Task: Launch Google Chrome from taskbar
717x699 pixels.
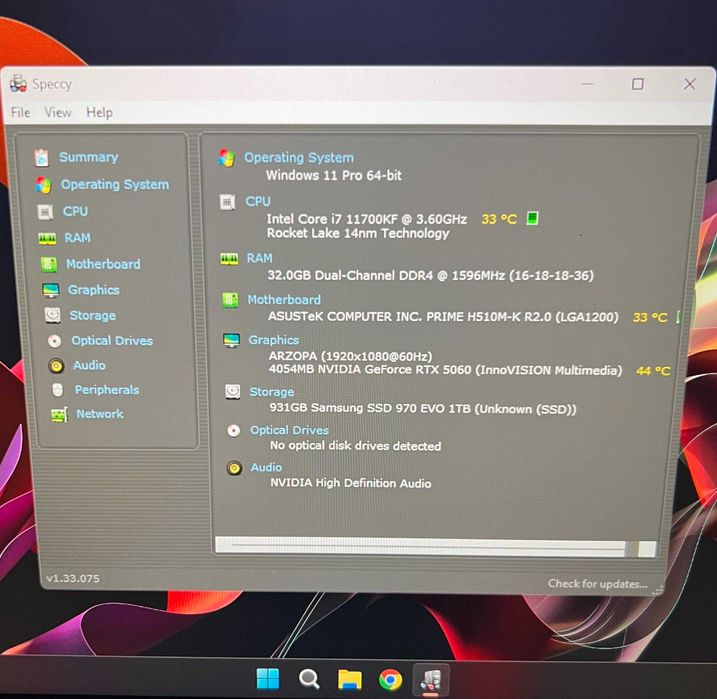Action: click(391, 680)
